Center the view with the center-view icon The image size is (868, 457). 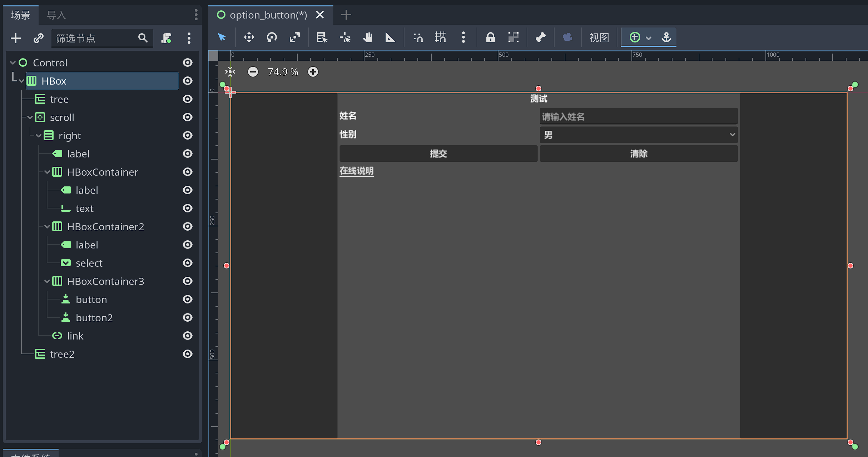[230, 72]
